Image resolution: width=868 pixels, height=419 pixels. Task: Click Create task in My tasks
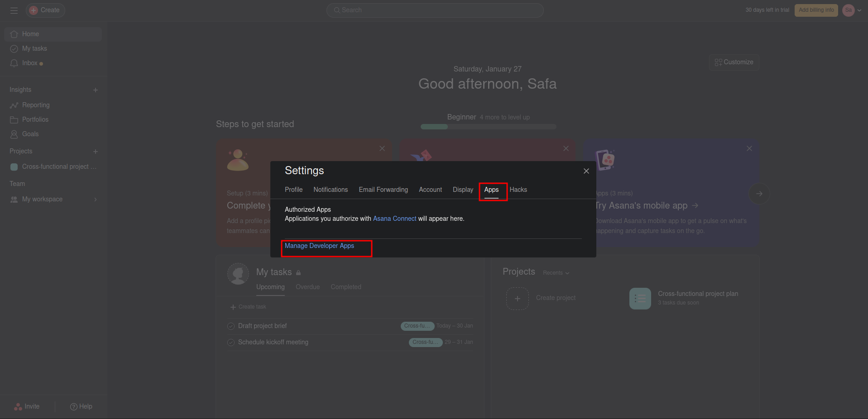pyautogui.click(x=248, y=307)
